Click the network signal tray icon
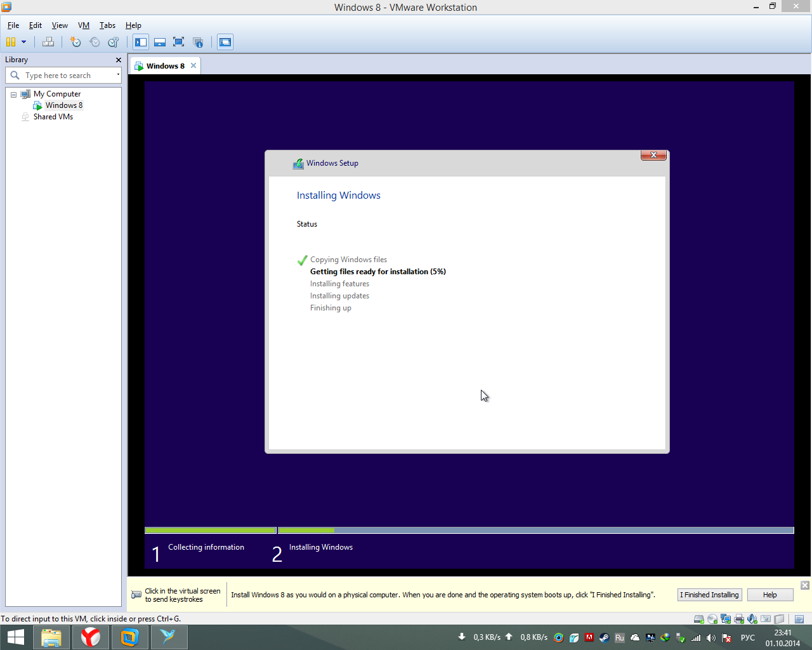This screenshot has height=650, width=812. 696,638
